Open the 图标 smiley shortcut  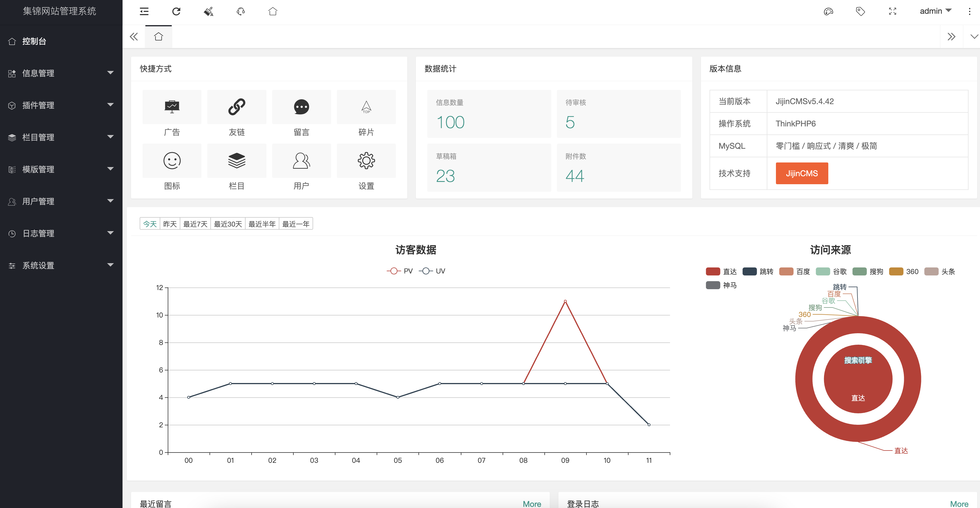point(172,160)
